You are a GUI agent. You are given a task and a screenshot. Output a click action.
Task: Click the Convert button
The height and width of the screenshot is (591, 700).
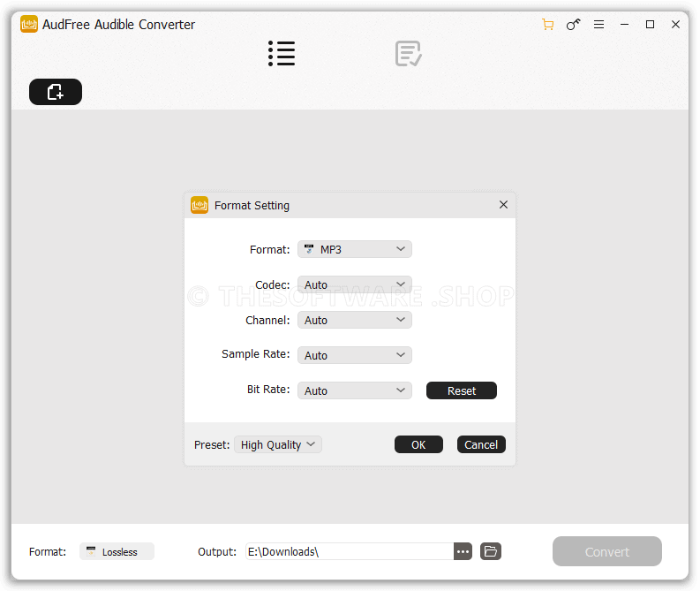(606, 551)
